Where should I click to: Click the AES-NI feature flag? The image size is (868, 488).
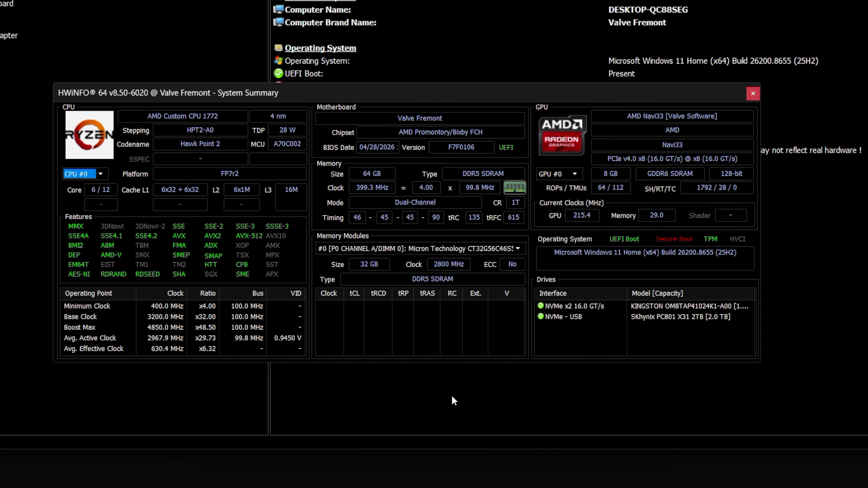[x=79, y=274]
